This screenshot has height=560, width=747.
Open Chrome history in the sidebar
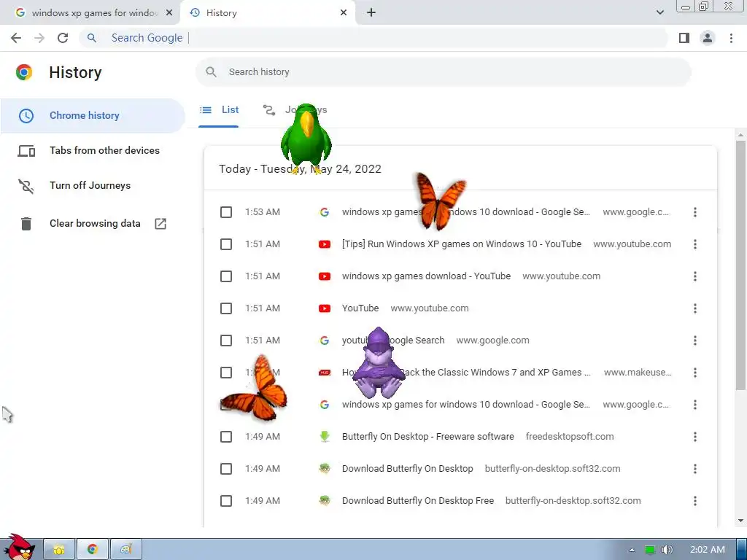point(93,116)
